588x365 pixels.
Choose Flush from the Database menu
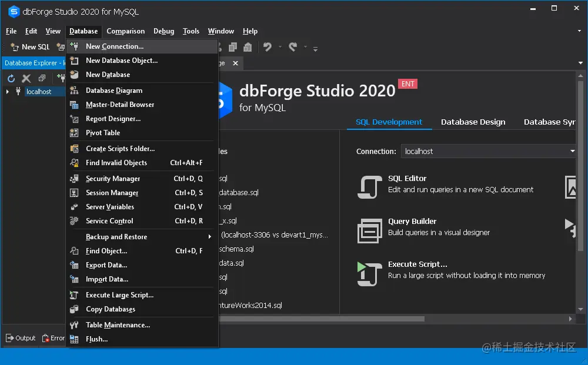click(142, 339)
